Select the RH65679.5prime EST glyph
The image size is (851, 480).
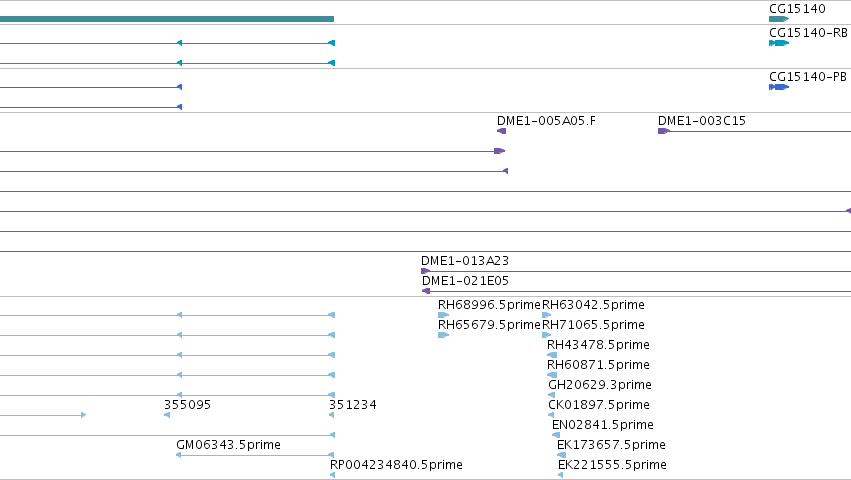443,335
